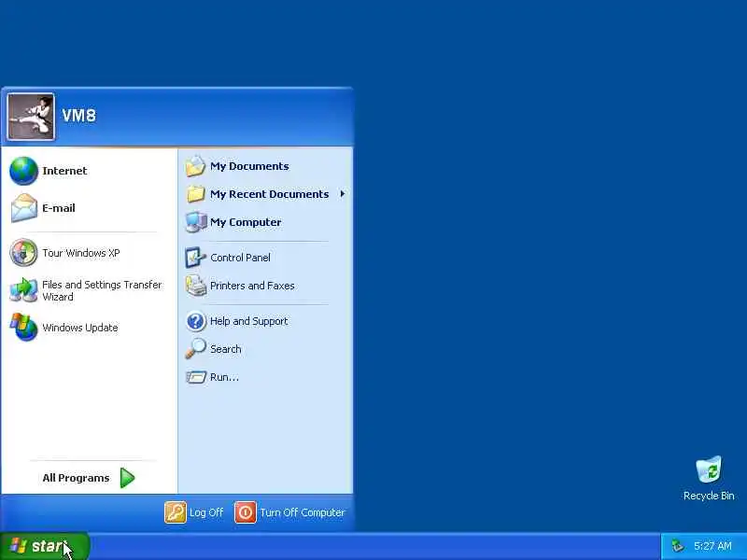Click the Start button on taskbar

pyautogui.click(x=45, y=546)
